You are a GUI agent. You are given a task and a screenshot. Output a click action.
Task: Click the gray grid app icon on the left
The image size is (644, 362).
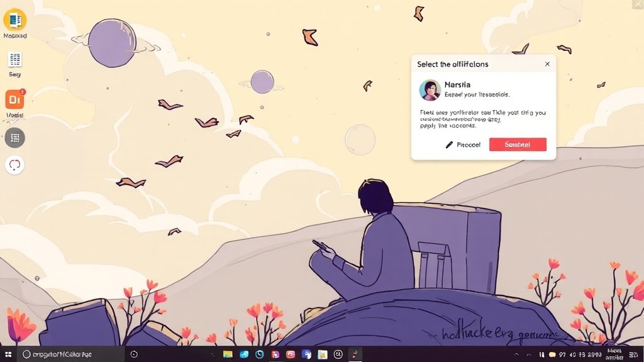pyautogui.click(x=14, y=137)
